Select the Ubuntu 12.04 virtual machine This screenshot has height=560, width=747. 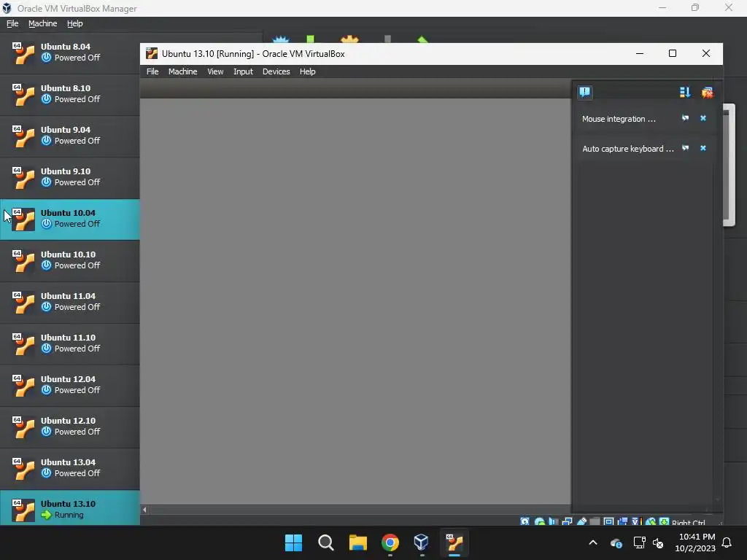[69, 385]
